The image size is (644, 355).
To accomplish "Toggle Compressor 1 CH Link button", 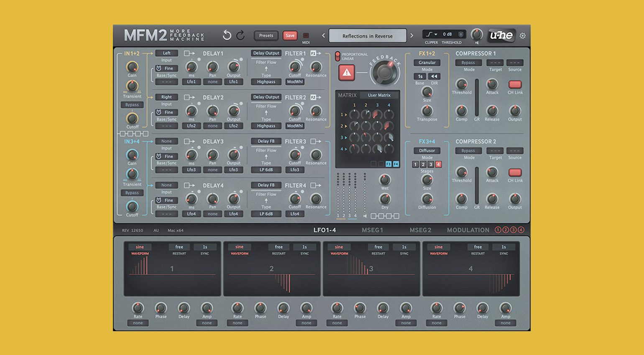I will click(x=515, y=84).
